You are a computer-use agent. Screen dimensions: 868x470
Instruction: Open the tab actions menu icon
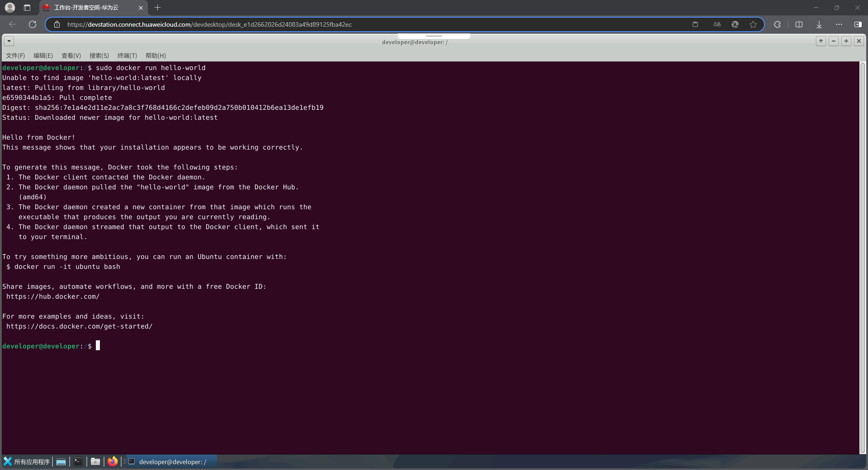pos(27,8)
